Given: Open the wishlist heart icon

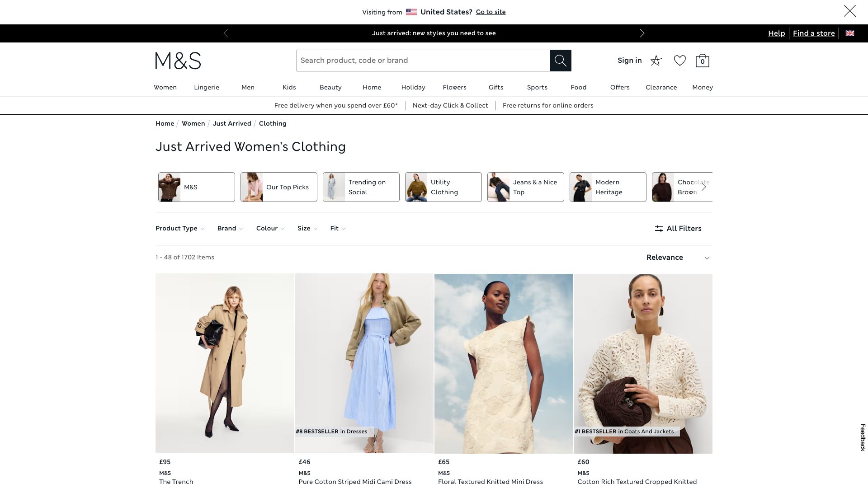Looking at the screenshot, I should click(679, 61).
